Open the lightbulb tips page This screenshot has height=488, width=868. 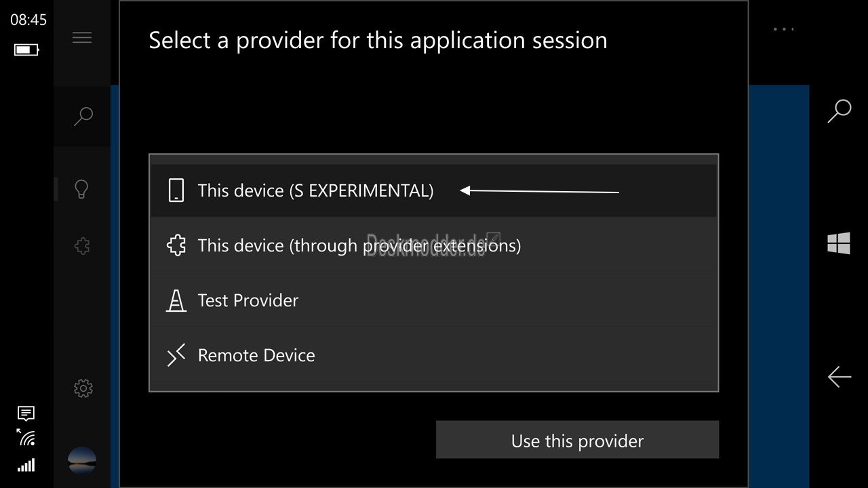[82, 189]
